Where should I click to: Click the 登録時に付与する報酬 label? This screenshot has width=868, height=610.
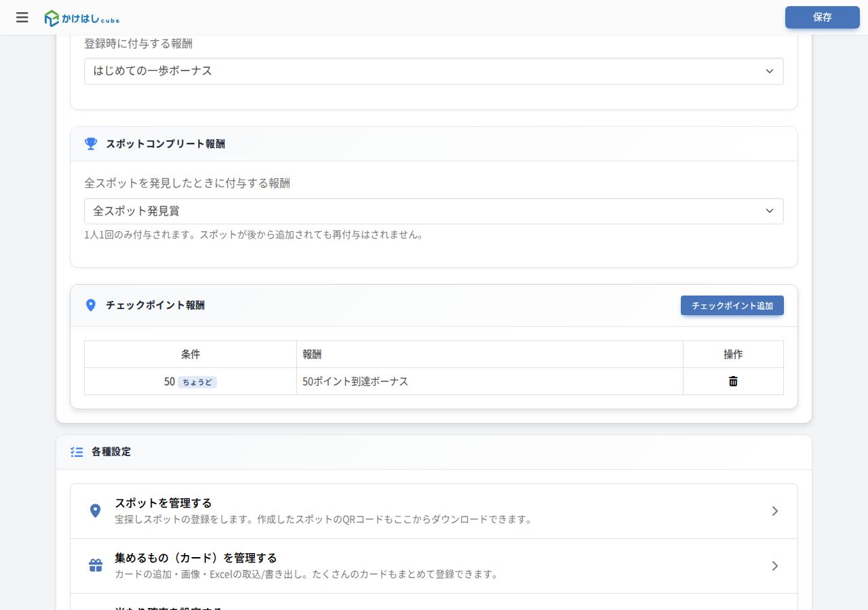click(138, 43)
